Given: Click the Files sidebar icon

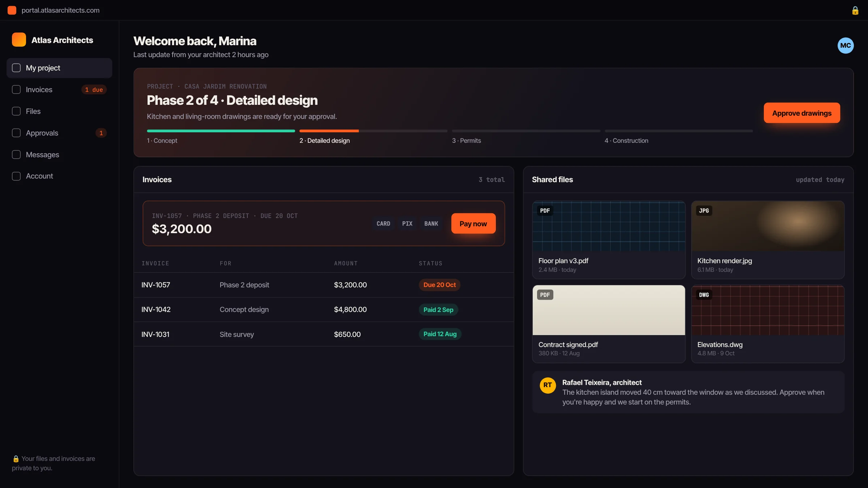Looking at the screenshot, I should [16, 111].
